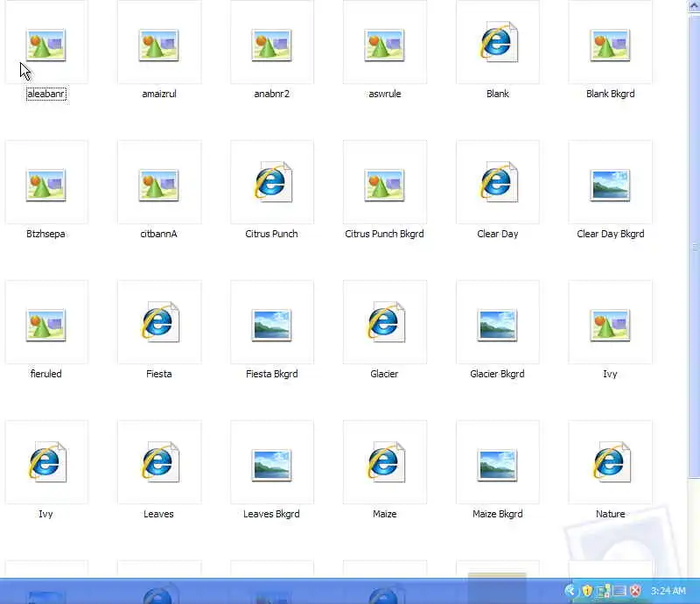Show hidden tray icons chevron
Viewport: 700px width, 604px height.
click(x=570, y=591)
